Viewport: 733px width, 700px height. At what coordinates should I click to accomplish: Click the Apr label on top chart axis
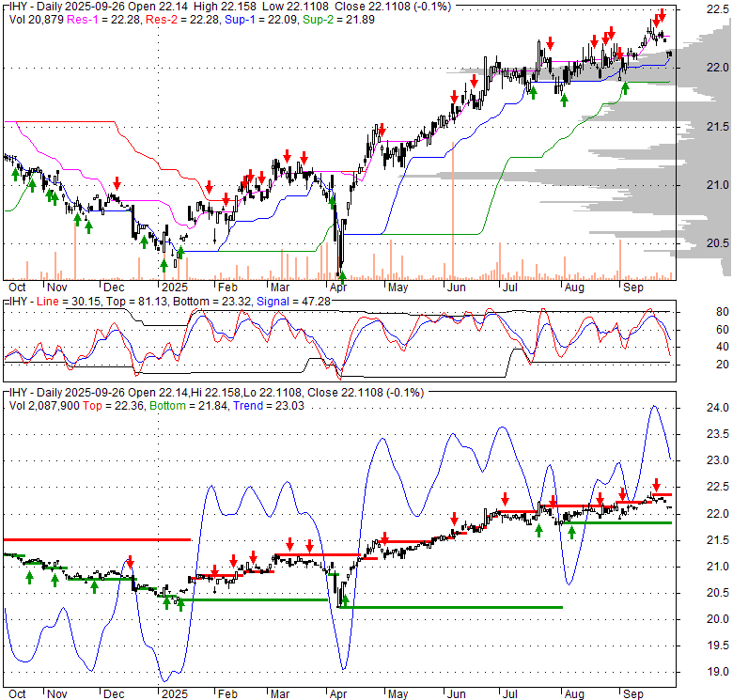[x=338, y=288]
